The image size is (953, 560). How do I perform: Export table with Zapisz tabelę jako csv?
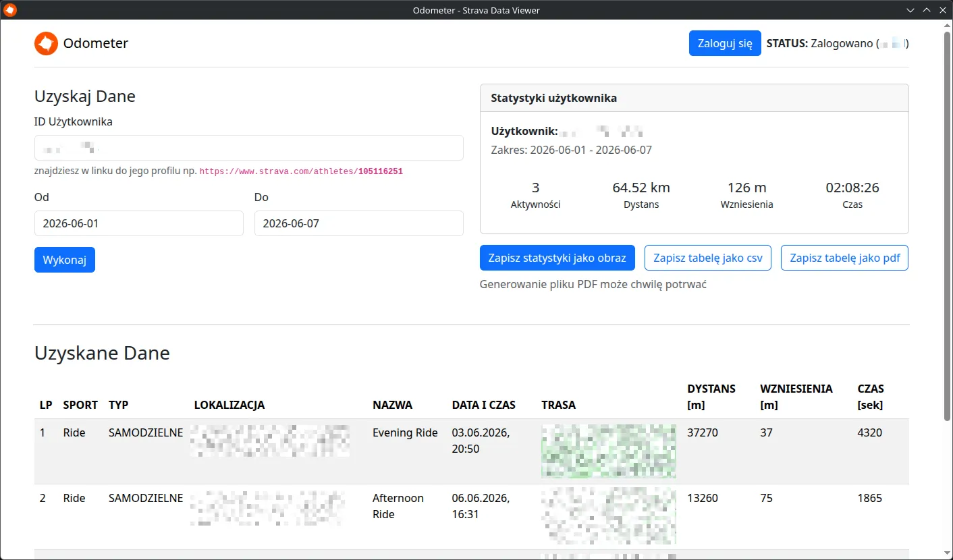708,258
